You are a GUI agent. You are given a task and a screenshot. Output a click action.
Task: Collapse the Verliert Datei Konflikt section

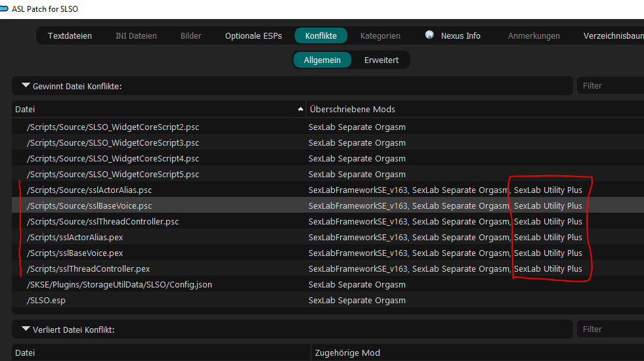(26, 329)
